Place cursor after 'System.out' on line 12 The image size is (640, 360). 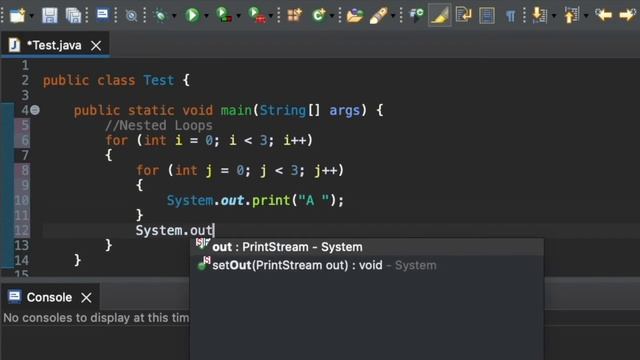click(213, 231)
